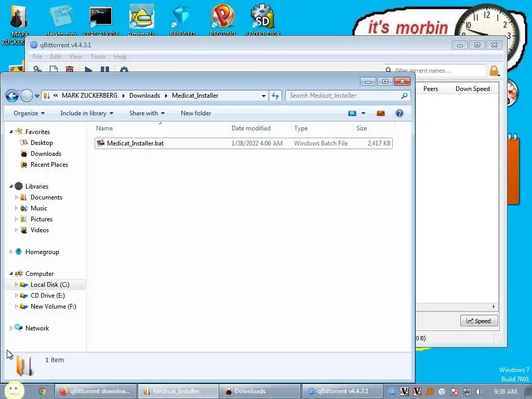The image size is (532, 399).
Task: Switch to Downloads taskbar window
Action: pyautogui.click(x=260, y=391)
